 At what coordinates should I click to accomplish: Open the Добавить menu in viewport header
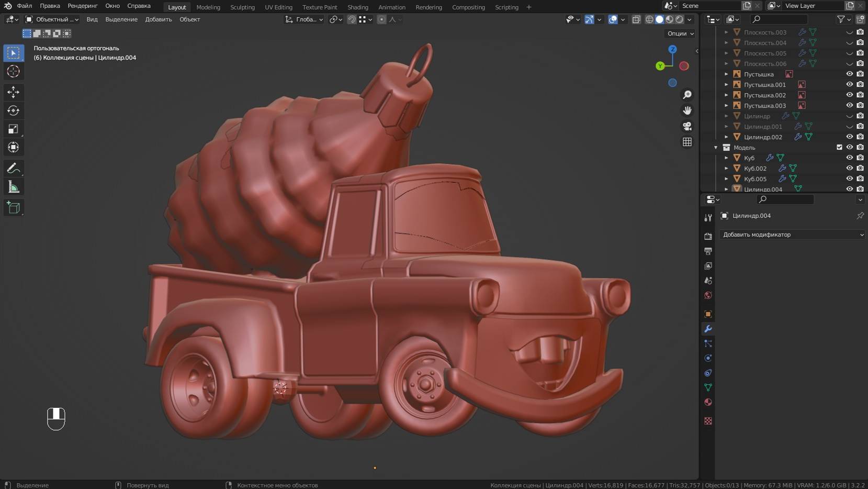pos(159,19)
